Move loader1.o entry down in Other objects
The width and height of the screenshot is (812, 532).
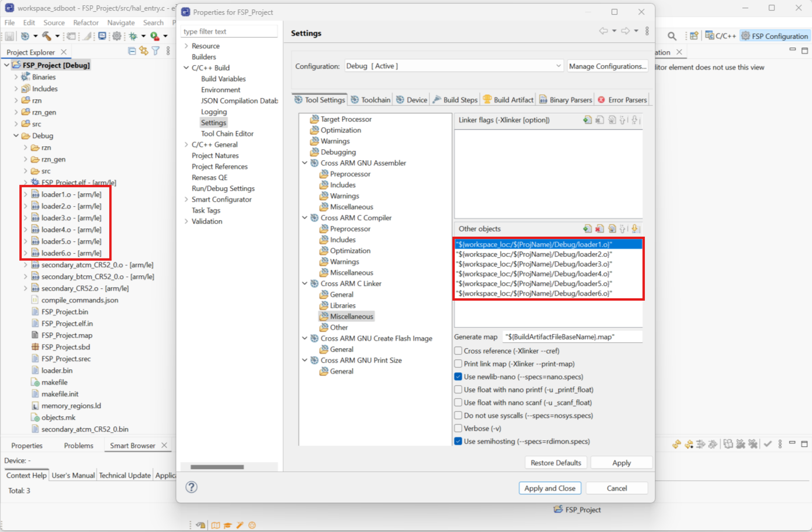pos(635,228)
